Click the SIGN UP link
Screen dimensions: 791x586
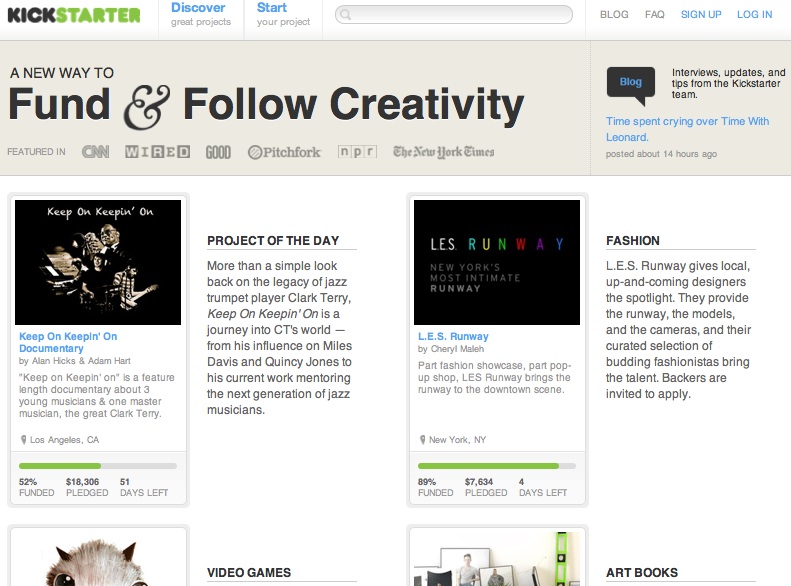(x=701, y=15)
